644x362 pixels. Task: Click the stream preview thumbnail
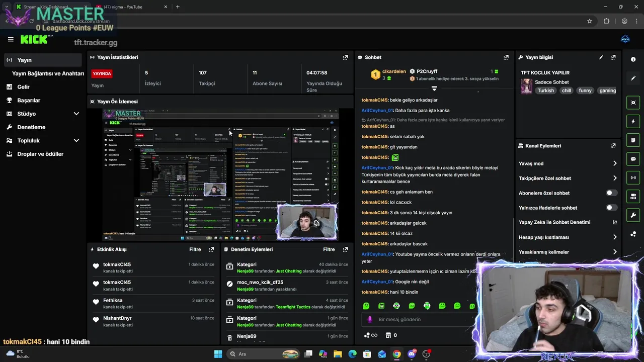[220, 174]
